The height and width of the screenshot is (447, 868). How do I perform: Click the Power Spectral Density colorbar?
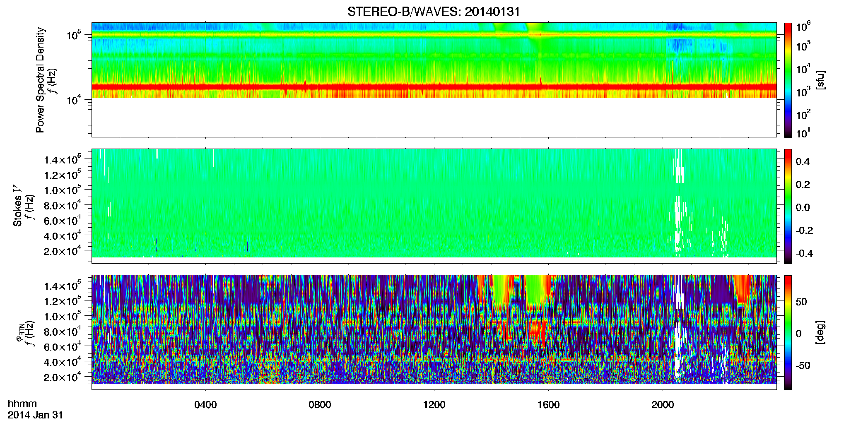pos(788,80)
